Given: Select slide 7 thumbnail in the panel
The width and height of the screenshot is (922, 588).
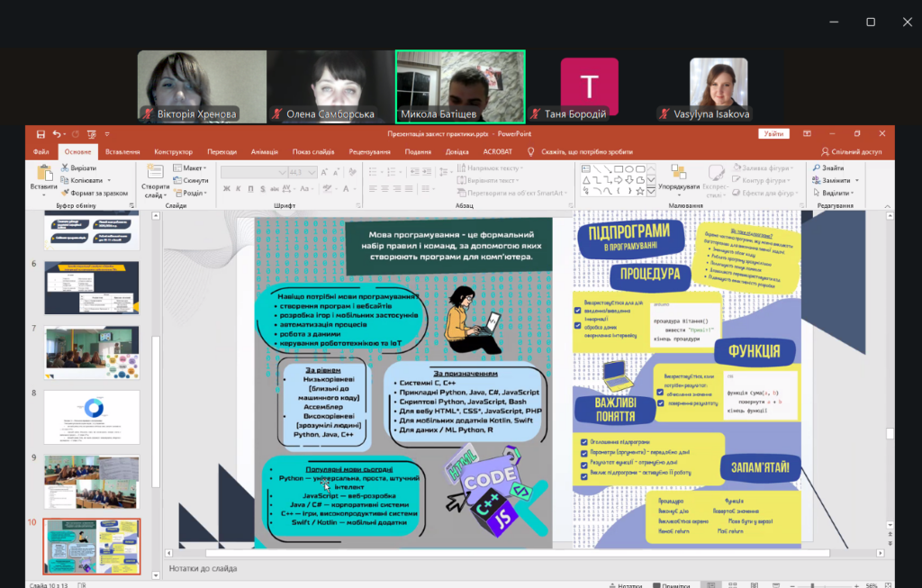Looking at the screenshot, I should [x=92, y=352].
